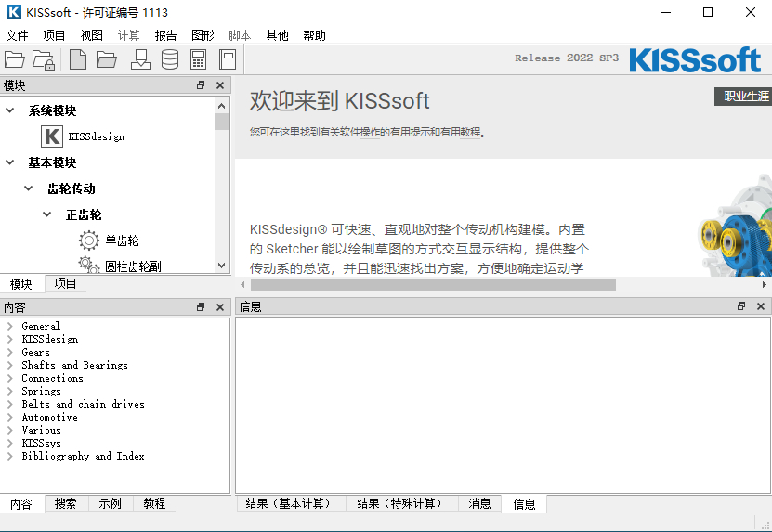Collapse the 系统模块 tree node
The image size is (772, 532).
[x=10, y=110]
